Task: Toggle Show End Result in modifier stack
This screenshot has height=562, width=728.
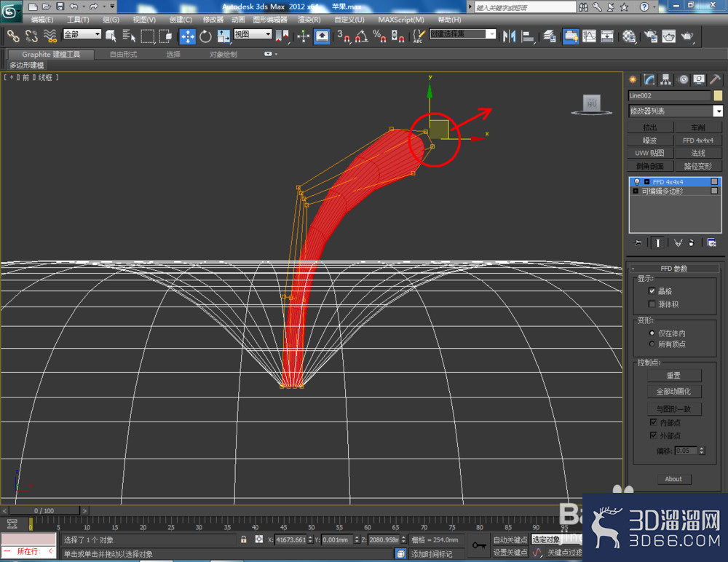Action: point(657,242)
